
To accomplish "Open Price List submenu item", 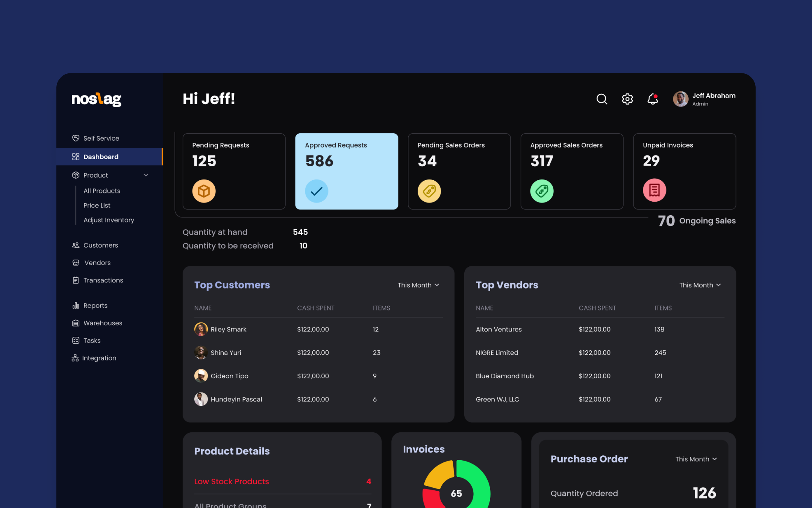I will tap(97, 205).
